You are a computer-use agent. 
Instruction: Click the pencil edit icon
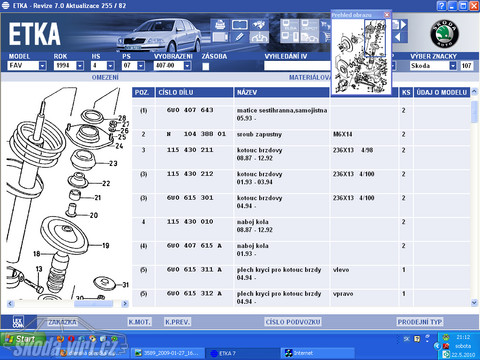pos(239,37)
